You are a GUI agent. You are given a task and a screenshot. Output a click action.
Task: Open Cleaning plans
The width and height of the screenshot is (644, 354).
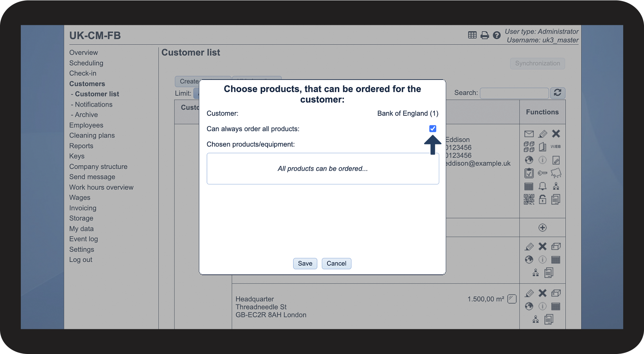coord(92,136)
